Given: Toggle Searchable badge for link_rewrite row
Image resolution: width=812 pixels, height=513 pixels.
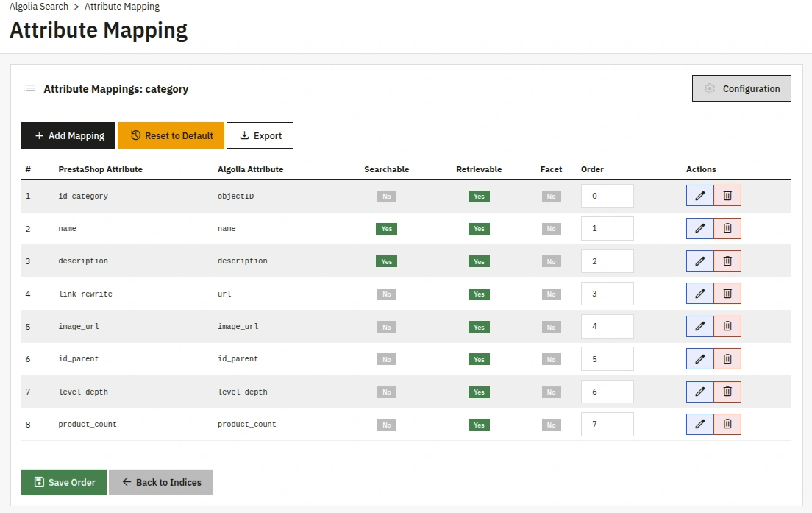Looking at the screenshot, I should click(386, 294).
